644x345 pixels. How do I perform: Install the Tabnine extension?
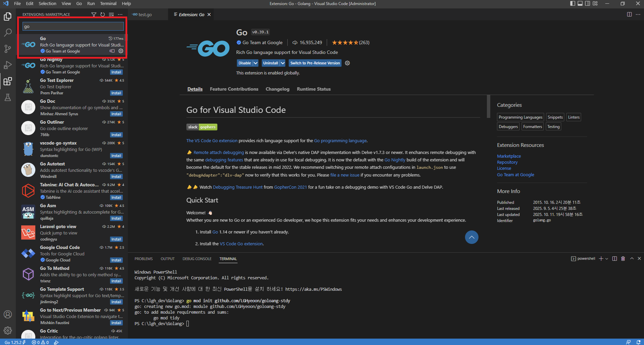coord(116,197)
